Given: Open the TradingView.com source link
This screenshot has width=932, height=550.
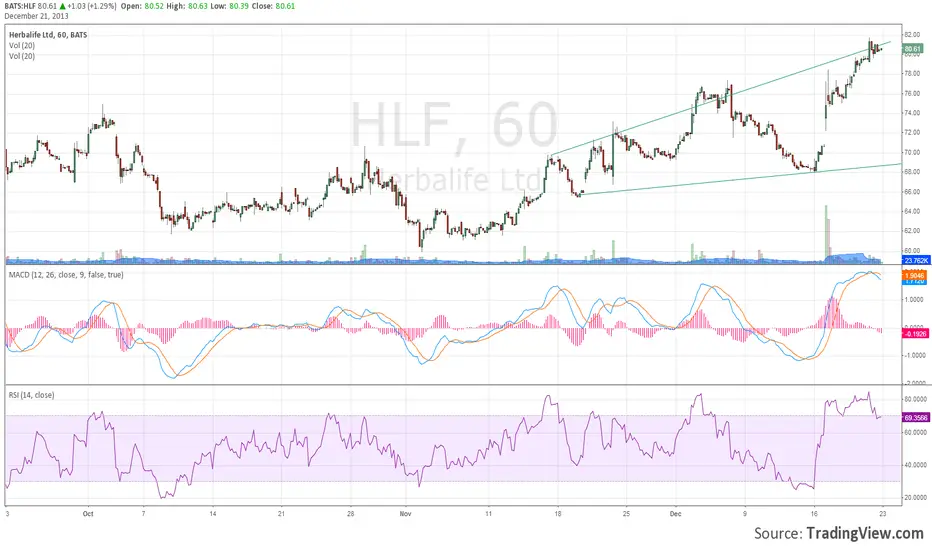Looking at the screenshot, I should coord(865,533).
